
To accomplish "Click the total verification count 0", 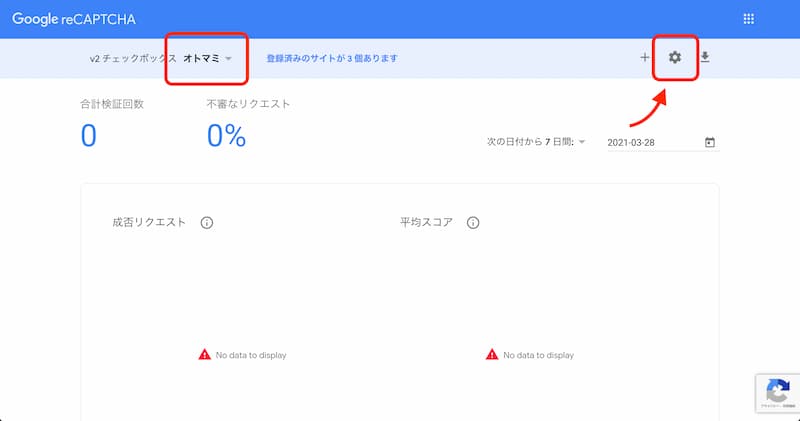I will (x=89, y=136).
